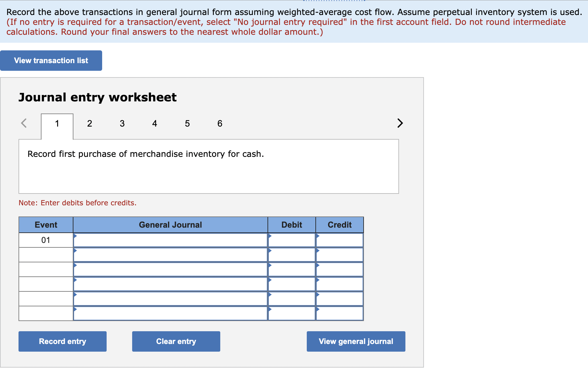Open the View general journal screen
This screenshot has height=373, width=588.
356,341
